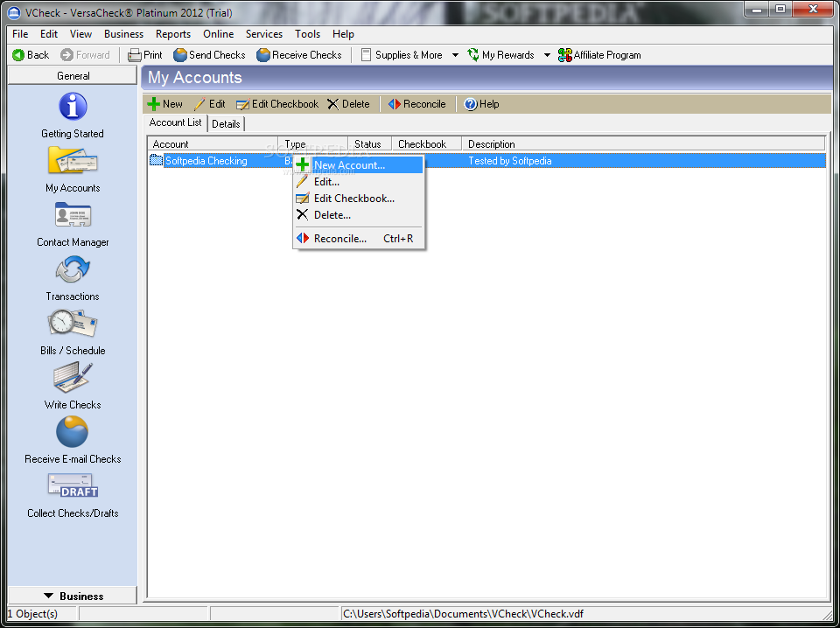Open Contact Manager card icon
The image size is (840, 628).
pyautogui.click(x=73, y=215)
